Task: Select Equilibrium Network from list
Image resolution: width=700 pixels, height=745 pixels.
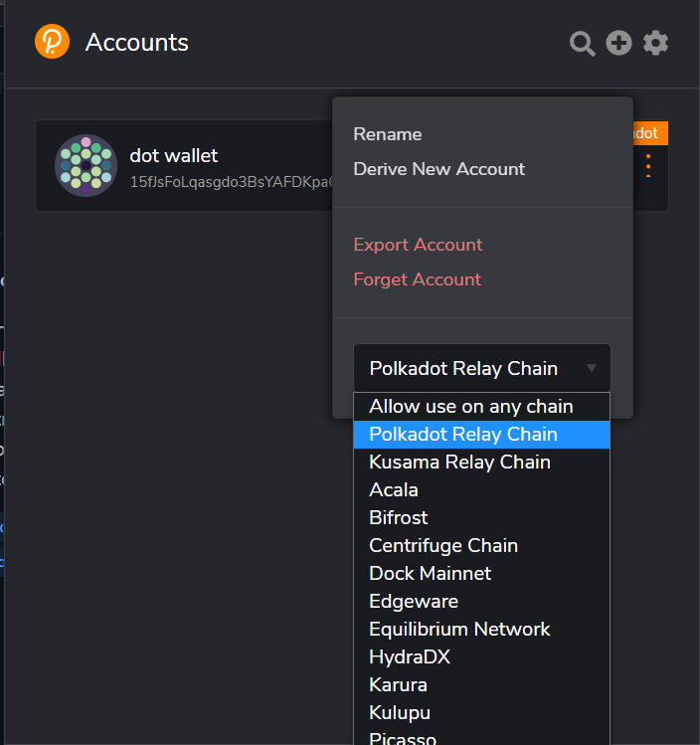Action: 459,629
